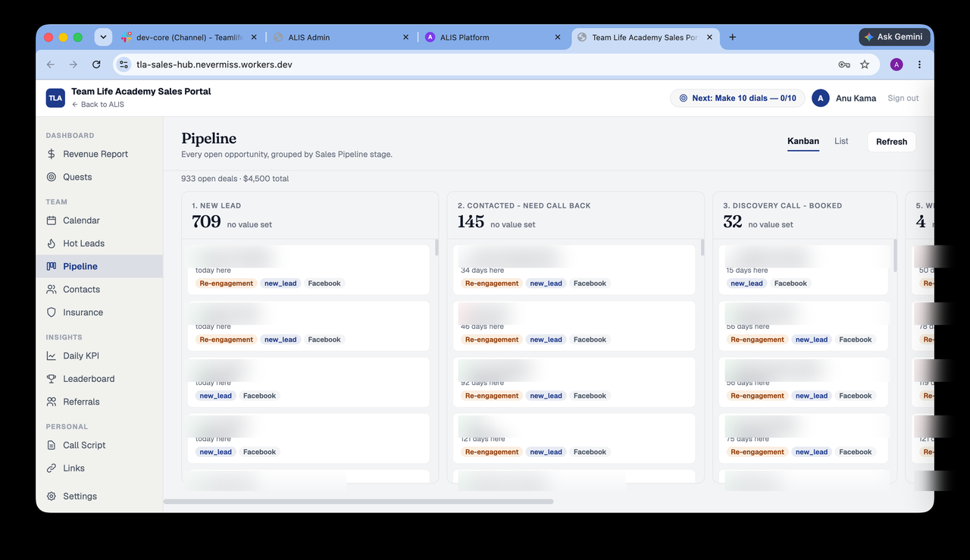The width and height of the screenshot is (970, 560).
Task: Click the 92 days here card
Action: pyautogui.click(x=574, y=382)
